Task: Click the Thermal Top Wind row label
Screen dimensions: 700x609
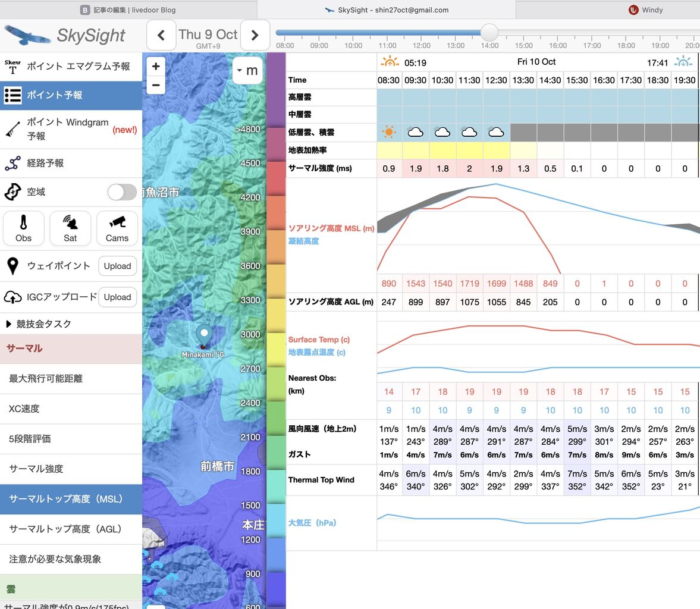Action: pyautogui.click(x=321, y=480)
